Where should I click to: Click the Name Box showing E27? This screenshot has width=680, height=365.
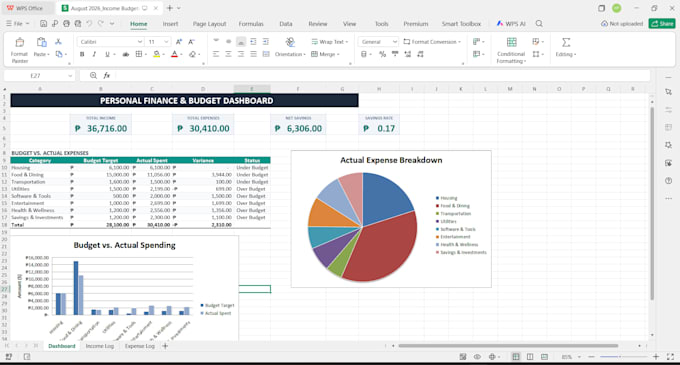click(x=39, y=75)
